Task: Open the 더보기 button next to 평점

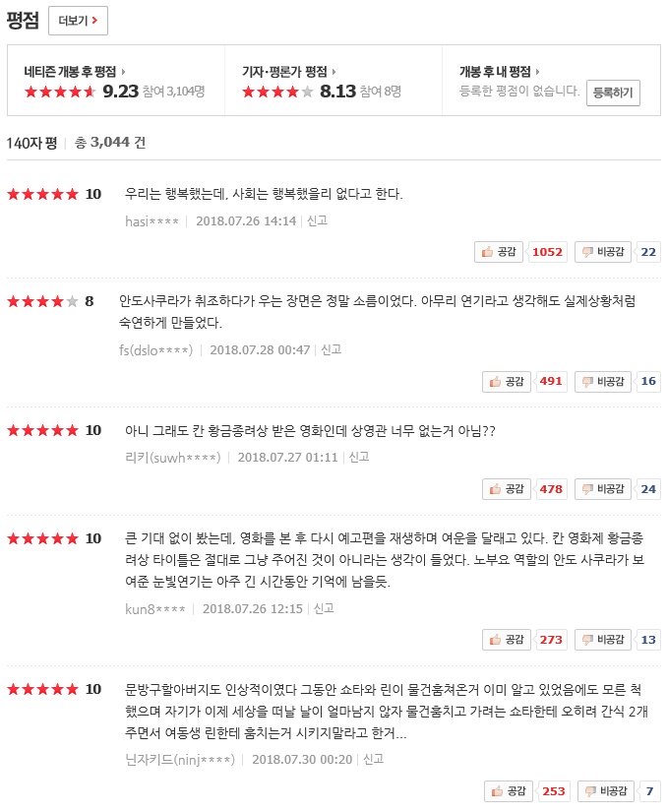Action: pyautogui.click(x=78, y=21)
